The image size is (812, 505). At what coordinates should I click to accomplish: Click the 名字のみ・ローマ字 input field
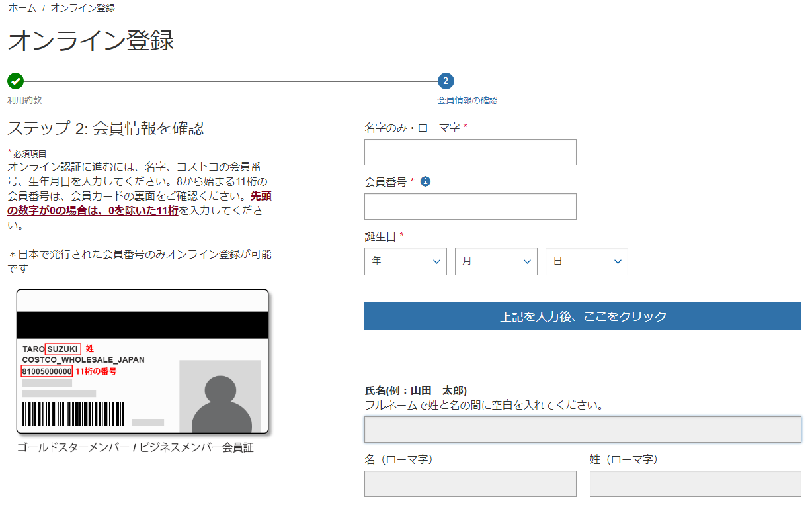470,152
